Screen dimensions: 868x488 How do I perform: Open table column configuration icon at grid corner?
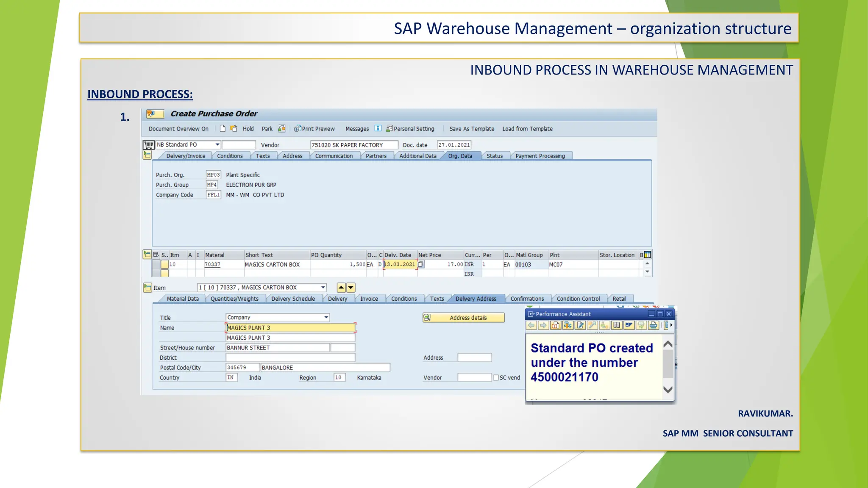point(648,255)
